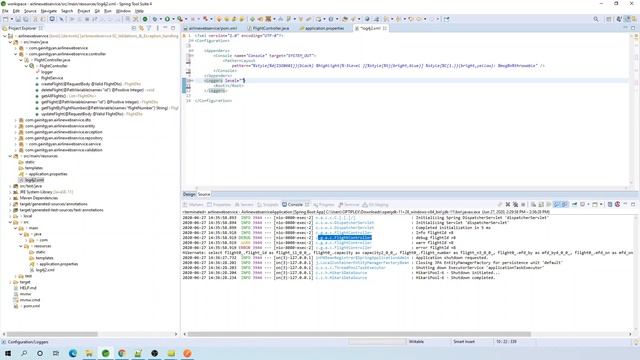Viewport: 640px width, 360px height.
Task: Open Chrome from the taskbar
Action: click(x=122, y=353)
